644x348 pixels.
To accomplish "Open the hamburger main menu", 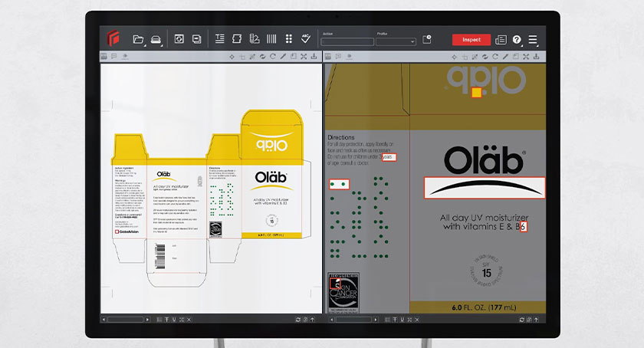I will pos(533,39).
